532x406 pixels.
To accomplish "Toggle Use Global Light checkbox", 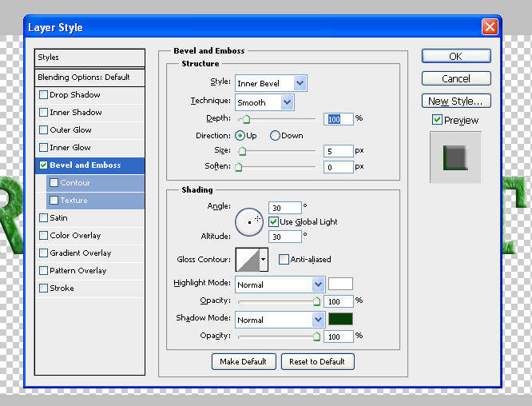I will (273, 221).
